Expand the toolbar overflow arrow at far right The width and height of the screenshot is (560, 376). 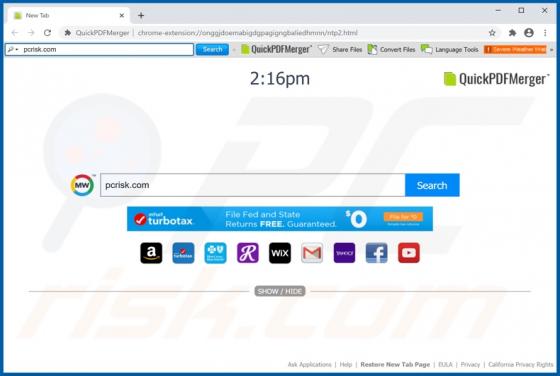click(551, 50)
